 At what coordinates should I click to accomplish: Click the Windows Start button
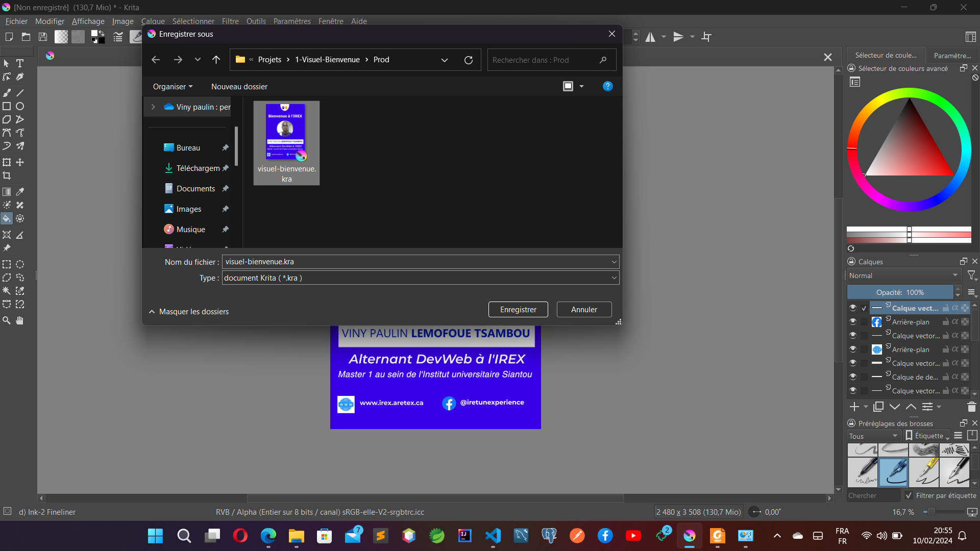tap(155, 536)
